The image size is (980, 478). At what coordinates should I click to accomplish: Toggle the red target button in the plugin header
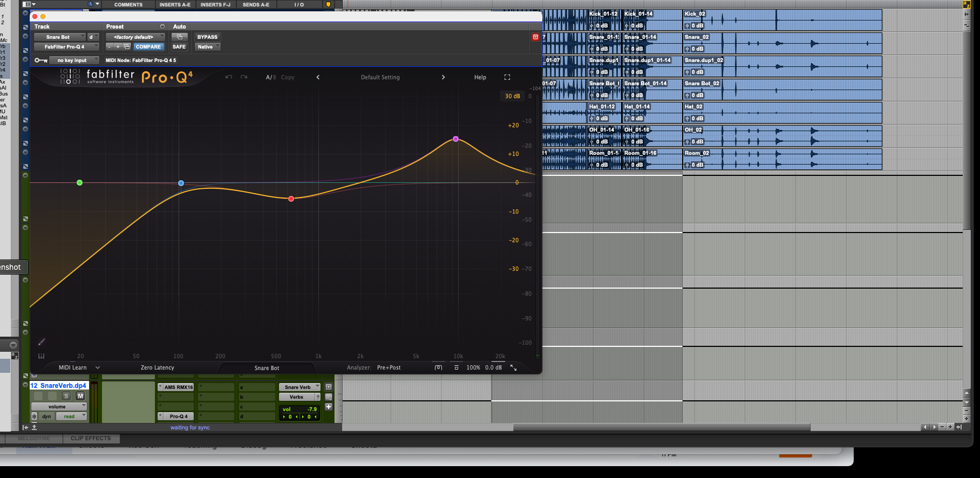point(535,37)
